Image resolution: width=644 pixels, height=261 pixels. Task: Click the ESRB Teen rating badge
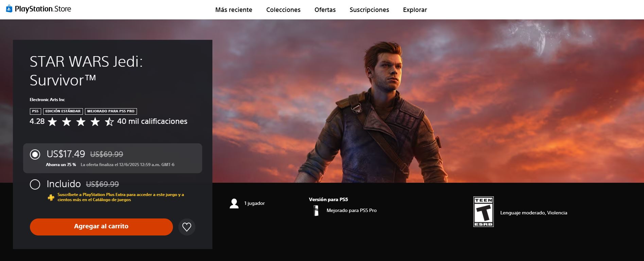tap(483, 212)
